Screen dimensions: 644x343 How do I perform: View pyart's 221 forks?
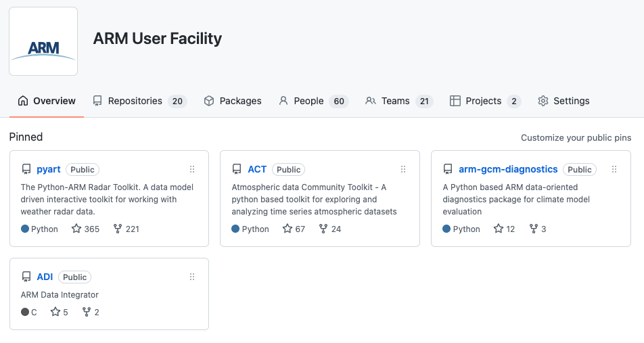click(126, 229)
